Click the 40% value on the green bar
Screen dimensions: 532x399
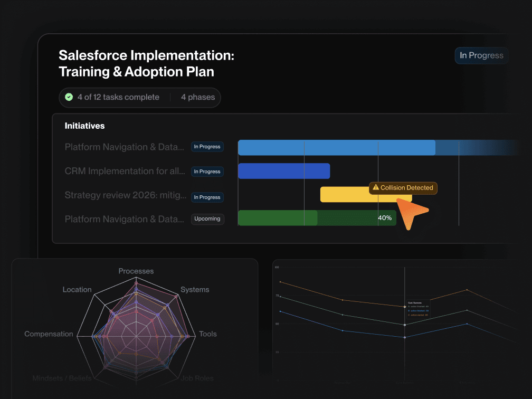385,218
